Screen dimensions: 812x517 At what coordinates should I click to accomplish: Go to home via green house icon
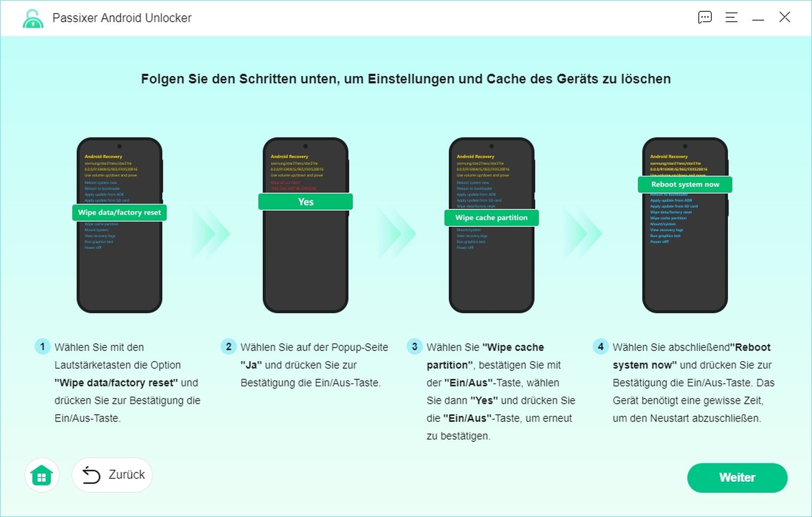(42, 475)
